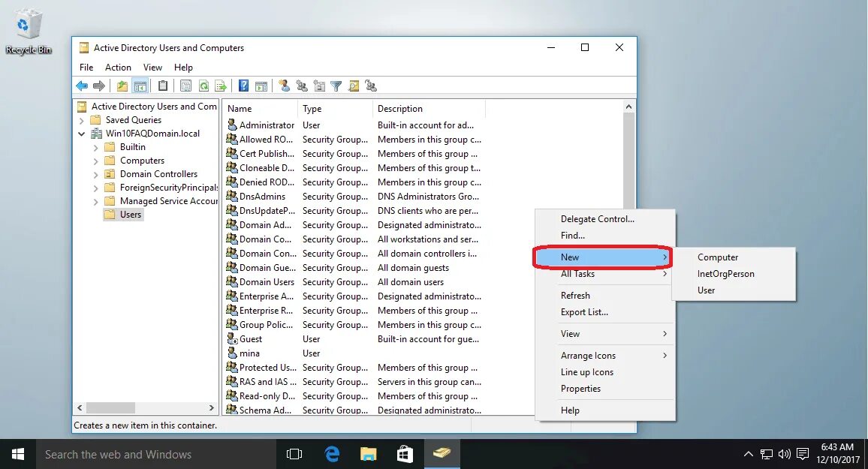This screenshot has height=469, width=868.
Task: Click the Back arrow toolbar icon
Action: (82, 86)
